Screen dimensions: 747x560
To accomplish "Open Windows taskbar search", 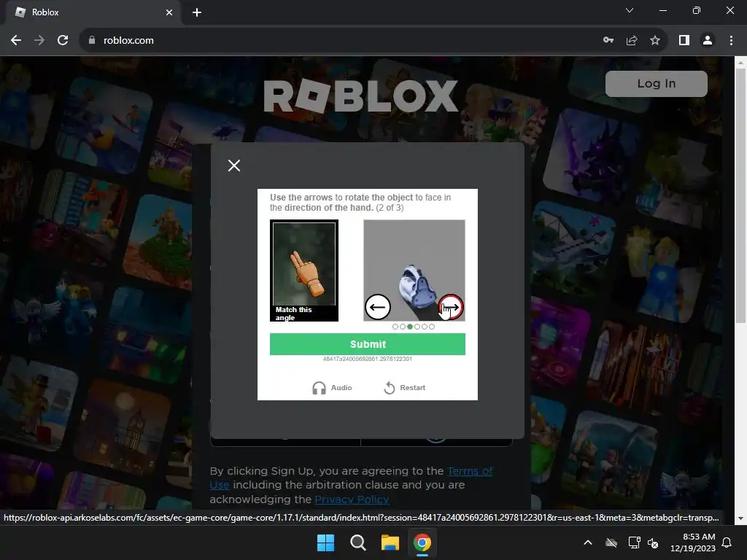I will click(357, 542).
